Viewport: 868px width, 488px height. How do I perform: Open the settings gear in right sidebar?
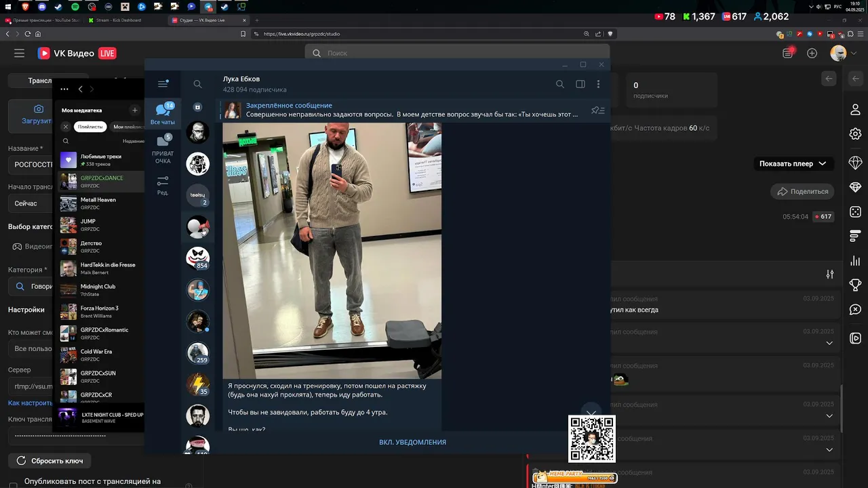(x=855, y=134)
